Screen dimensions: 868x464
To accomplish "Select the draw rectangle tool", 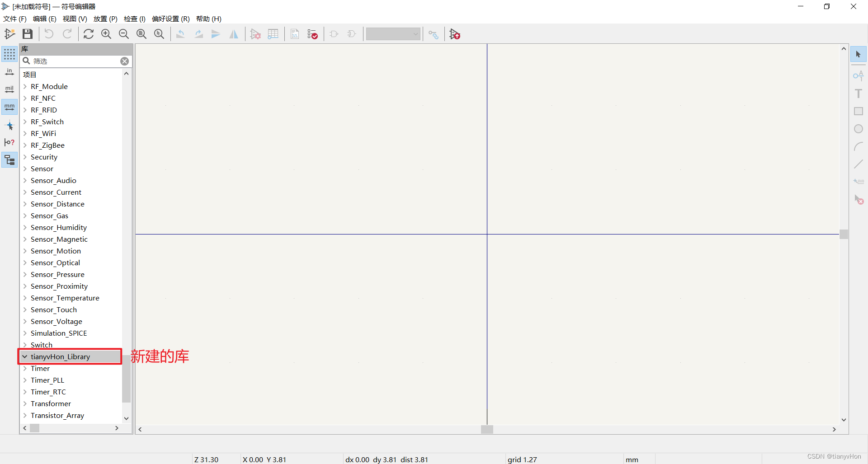I will point(859,111).
